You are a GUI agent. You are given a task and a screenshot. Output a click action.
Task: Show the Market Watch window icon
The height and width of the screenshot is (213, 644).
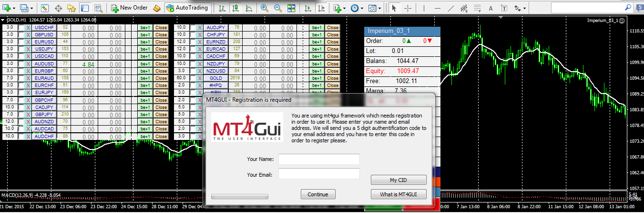(45, 8)
